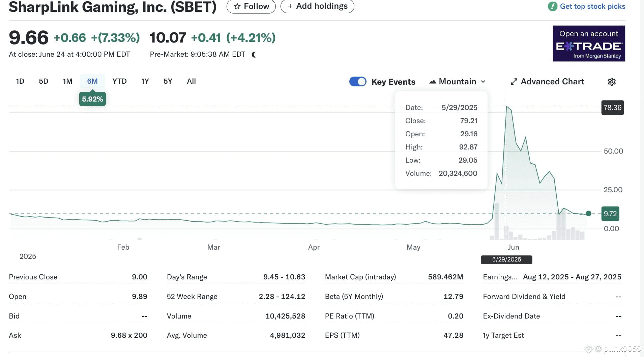The image size is (644, 357).
Task: Select the All time range
Action: tap(191, 81)
